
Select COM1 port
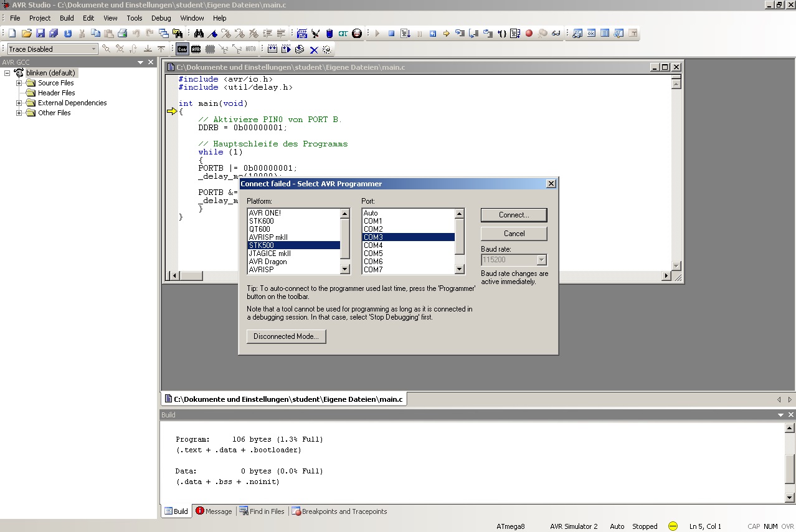pos(409,221)
